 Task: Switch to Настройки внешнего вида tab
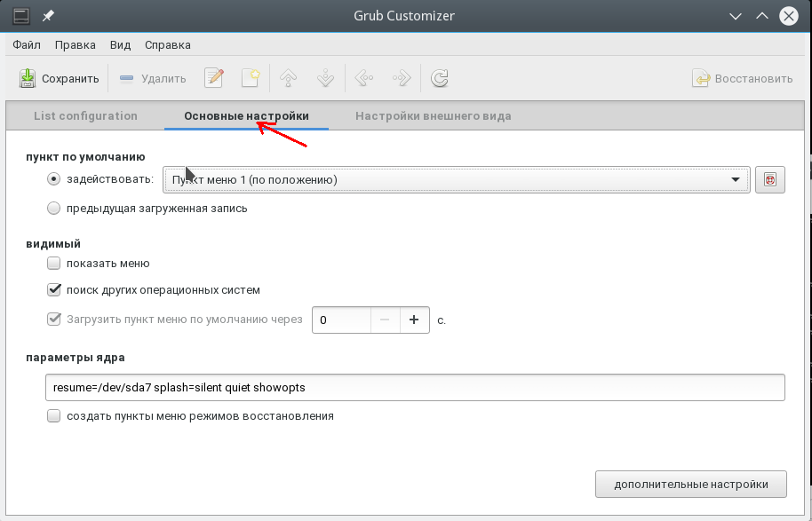[x=433, y=116]
